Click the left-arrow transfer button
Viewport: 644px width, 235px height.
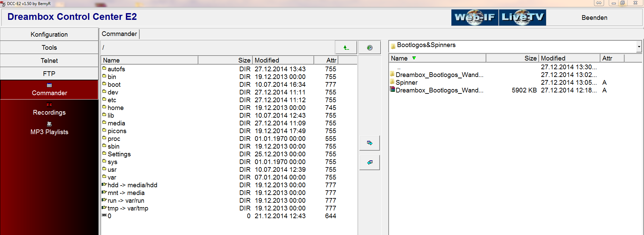point(369,163)
